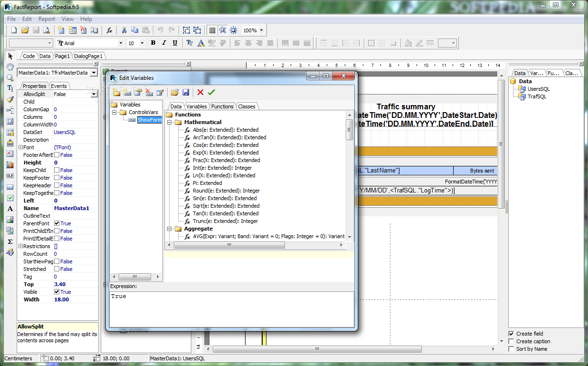Save the variables list with floppy icon
Image resolution: width=588 pixels, height=366 pixels.
click(x=186, y=92)
